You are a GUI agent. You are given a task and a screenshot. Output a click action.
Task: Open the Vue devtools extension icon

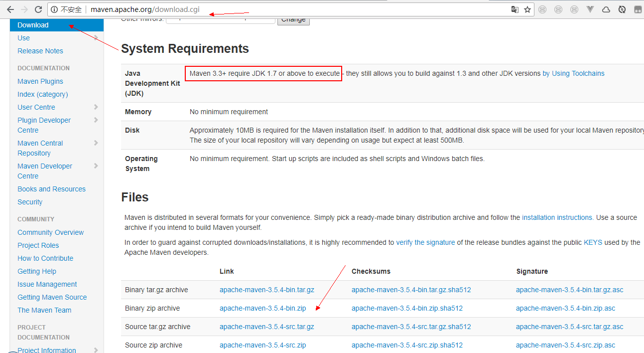[x=590, y=9]
